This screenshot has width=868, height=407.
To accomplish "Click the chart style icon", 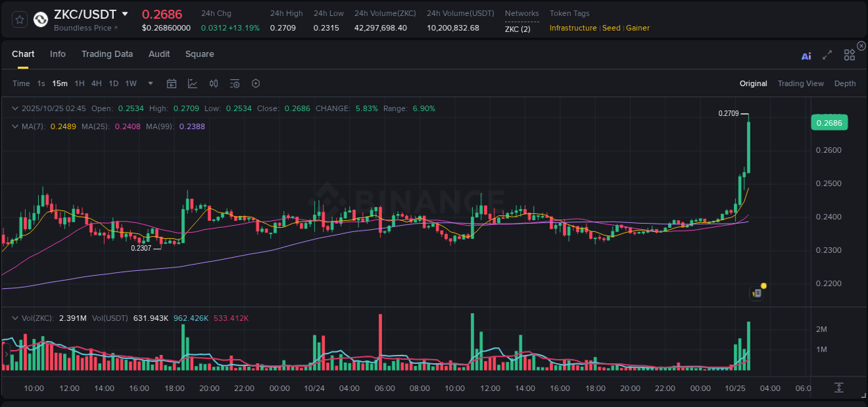I will [x=192, y=83].
